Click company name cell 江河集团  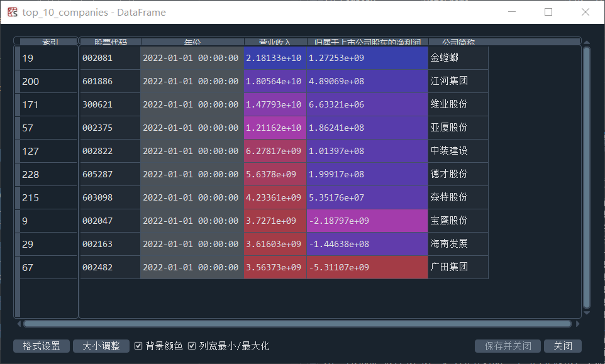coord(458,81)
